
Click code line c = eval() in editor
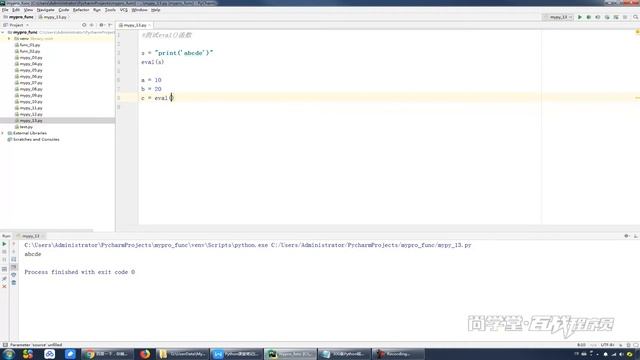click(158, 98)
